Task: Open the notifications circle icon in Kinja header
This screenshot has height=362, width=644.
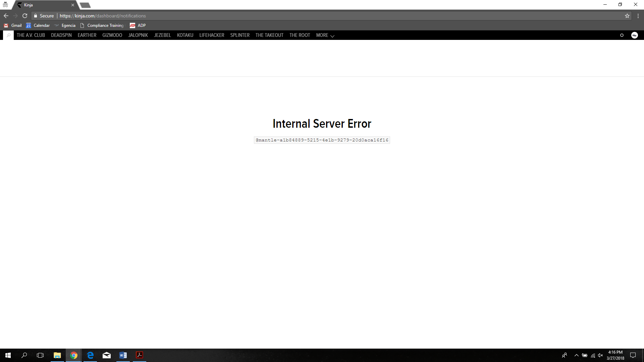Action: click(x=622, y=35)
